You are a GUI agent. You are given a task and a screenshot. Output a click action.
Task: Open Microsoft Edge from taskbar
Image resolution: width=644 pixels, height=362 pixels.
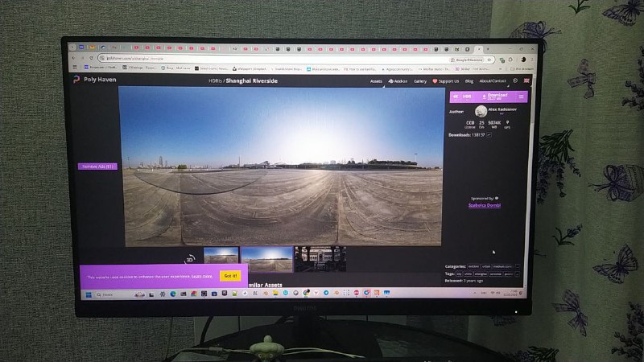pyautogui.click(x=173, y=294)
